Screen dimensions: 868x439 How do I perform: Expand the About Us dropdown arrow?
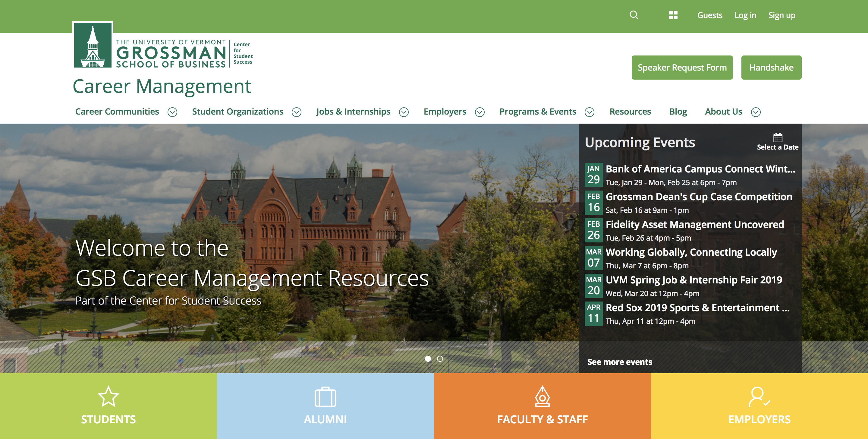click(756, 112)
